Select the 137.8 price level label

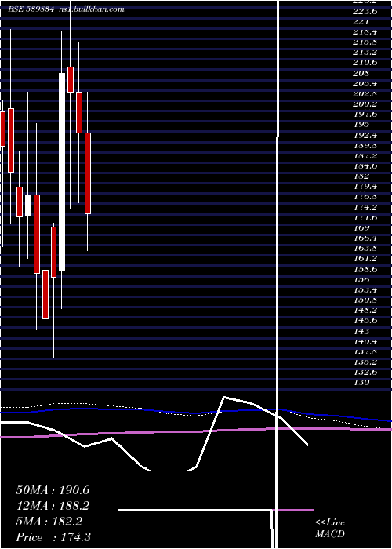click(x=365, y=352)
